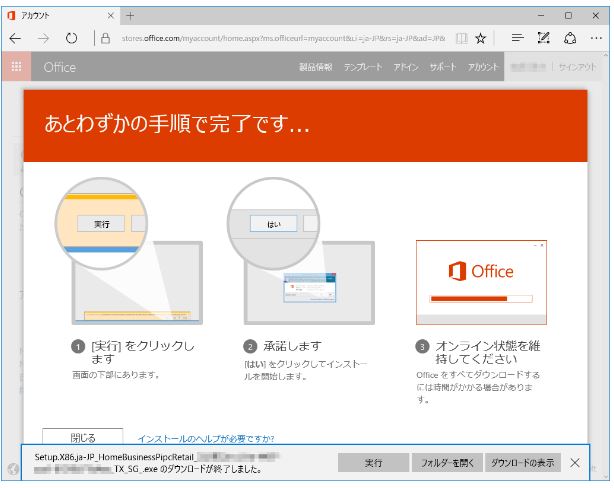Open アドイン menu item
Image resolution: width=614 pixels, height=488 pixels.
pos(406,67)
